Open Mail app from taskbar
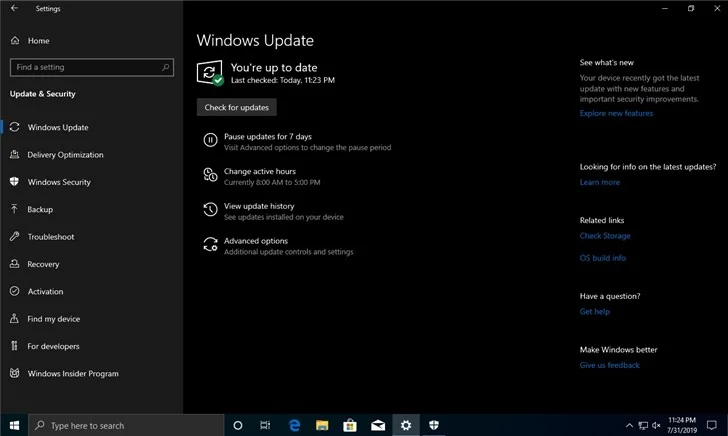 [x=378, y=425]
